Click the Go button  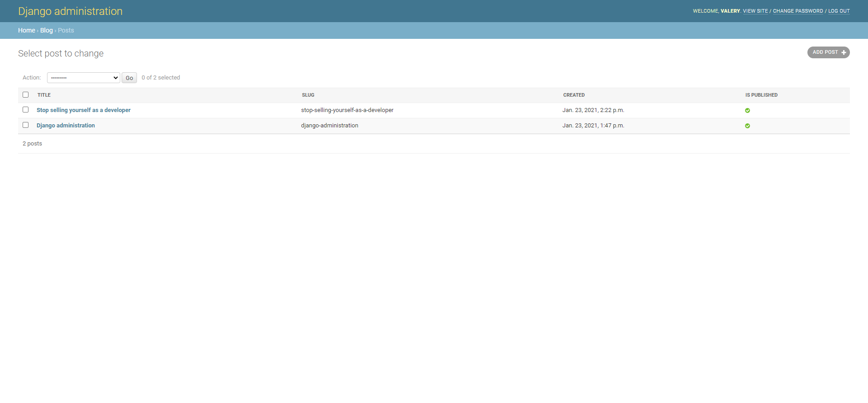(x=129, y=78)
